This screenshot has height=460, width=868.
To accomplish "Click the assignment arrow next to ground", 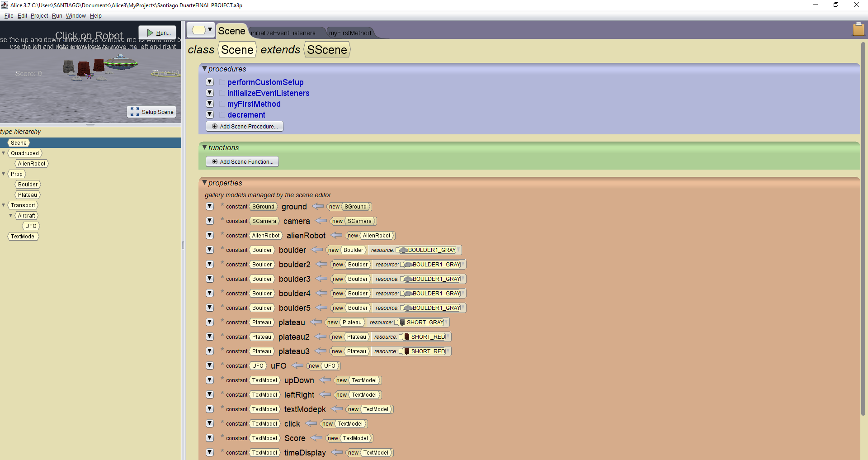I will pyautogui.click(x=318, y=206).
